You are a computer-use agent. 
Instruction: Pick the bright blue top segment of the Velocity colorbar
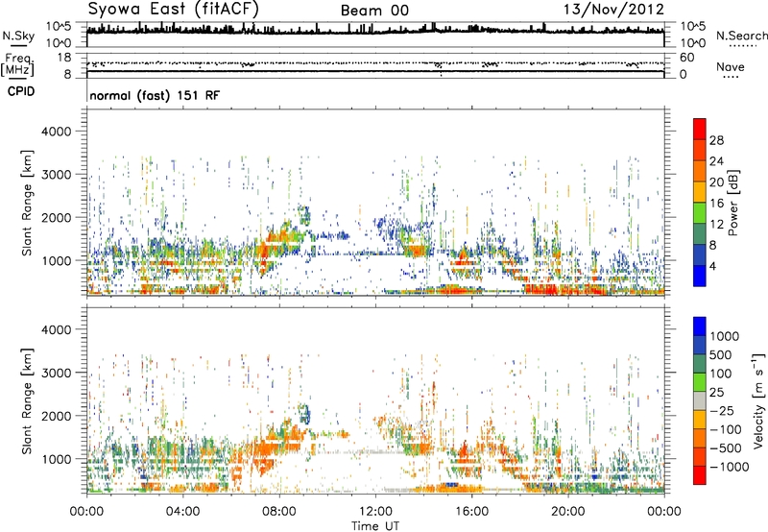700,326
